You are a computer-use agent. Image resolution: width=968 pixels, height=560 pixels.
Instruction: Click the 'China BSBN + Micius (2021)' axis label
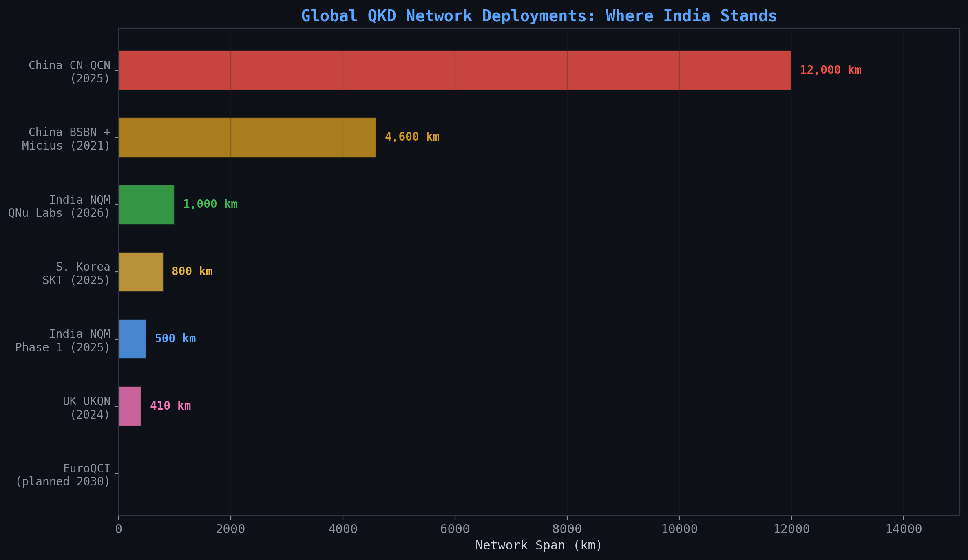[x=66, y=139]
